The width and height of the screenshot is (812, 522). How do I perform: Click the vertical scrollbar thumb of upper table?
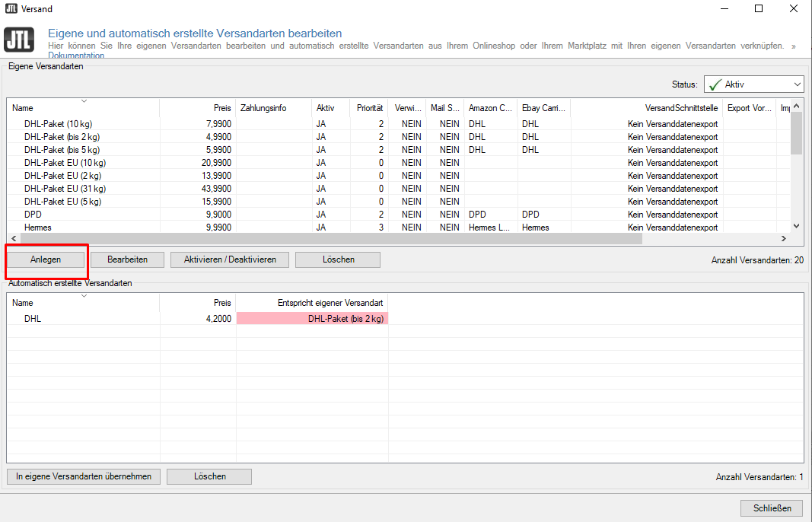[x=797, y=133]
